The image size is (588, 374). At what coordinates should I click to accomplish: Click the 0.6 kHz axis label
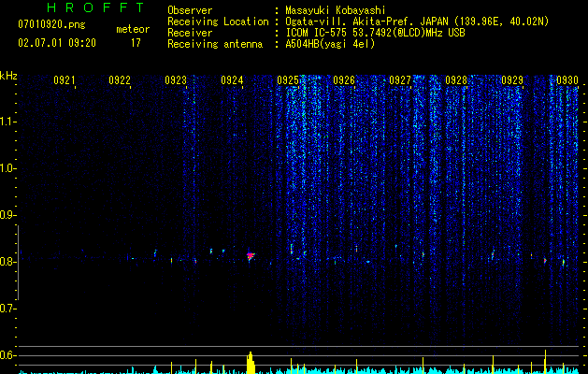8,355
